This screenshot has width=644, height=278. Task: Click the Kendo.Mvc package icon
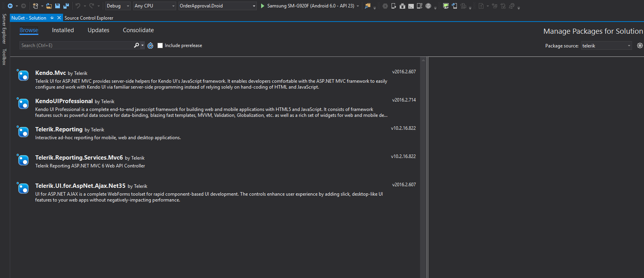click(x=23, y=75)
